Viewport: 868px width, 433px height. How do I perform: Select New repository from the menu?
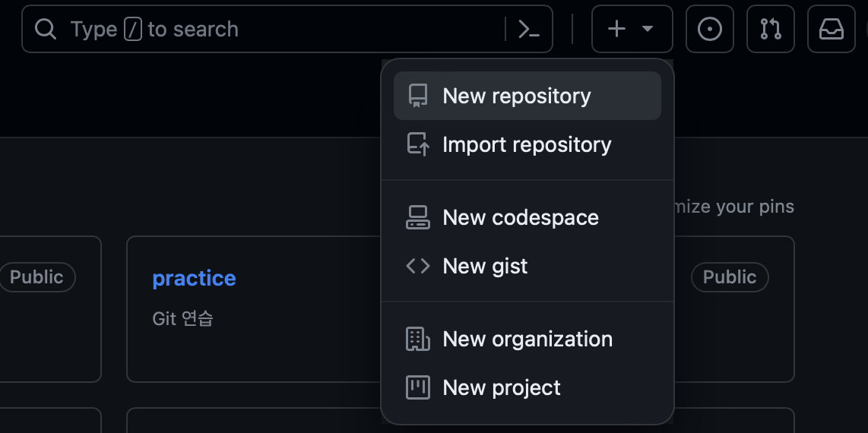coord(517,96)
